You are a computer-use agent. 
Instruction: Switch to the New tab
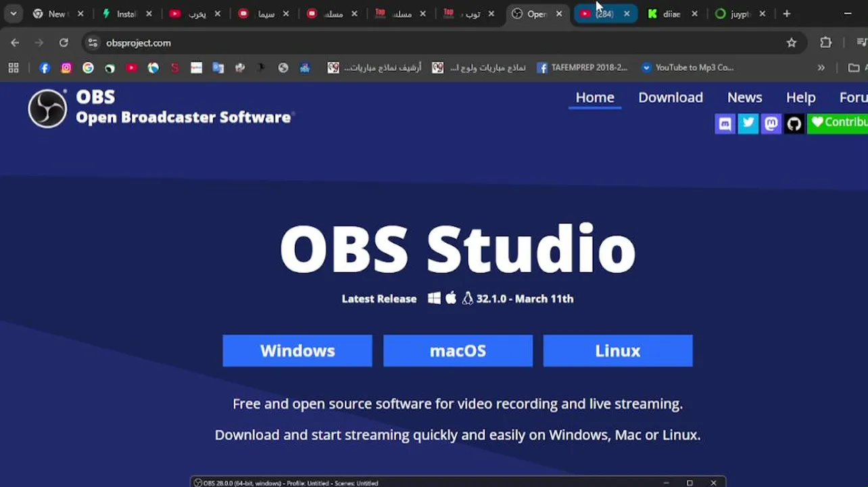pyautogui.click(x=59, y=14)
